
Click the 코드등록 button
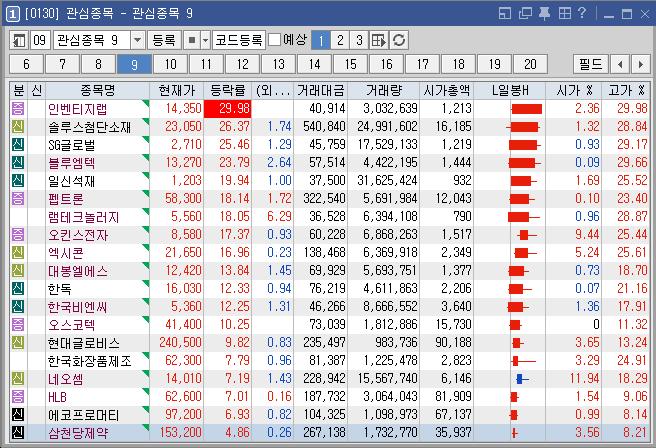click(238, 41)
